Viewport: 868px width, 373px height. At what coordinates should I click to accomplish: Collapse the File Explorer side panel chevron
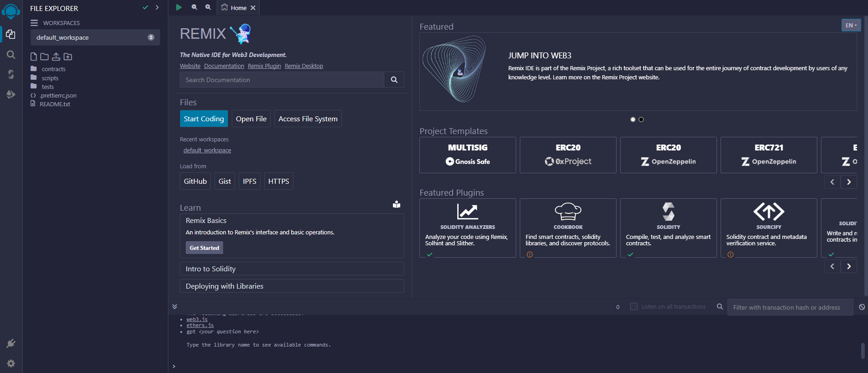(157, 7)
